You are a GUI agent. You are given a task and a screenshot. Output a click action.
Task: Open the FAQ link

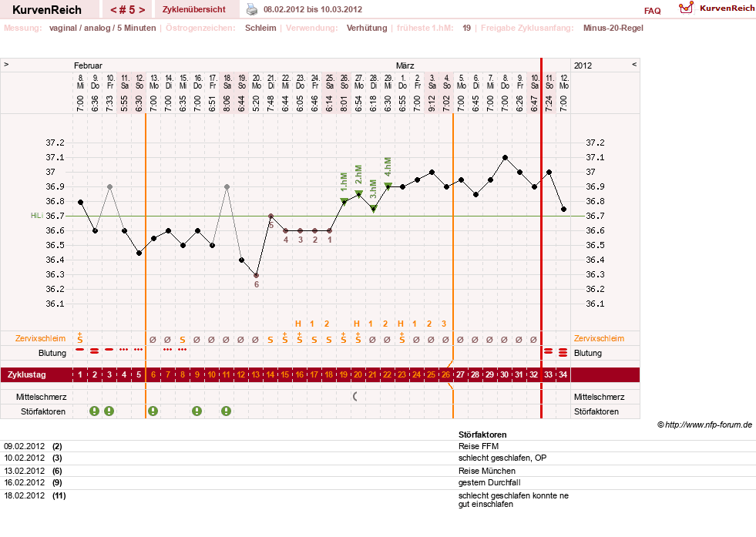(x=652, y=11)
